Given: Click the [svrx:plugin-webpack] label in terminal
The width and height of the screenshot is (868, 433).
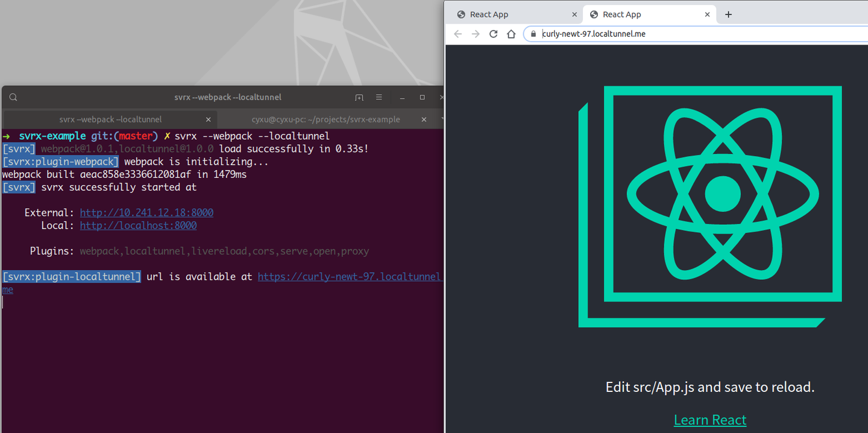Looking at the screenshot, I should [x=61, y=162].
